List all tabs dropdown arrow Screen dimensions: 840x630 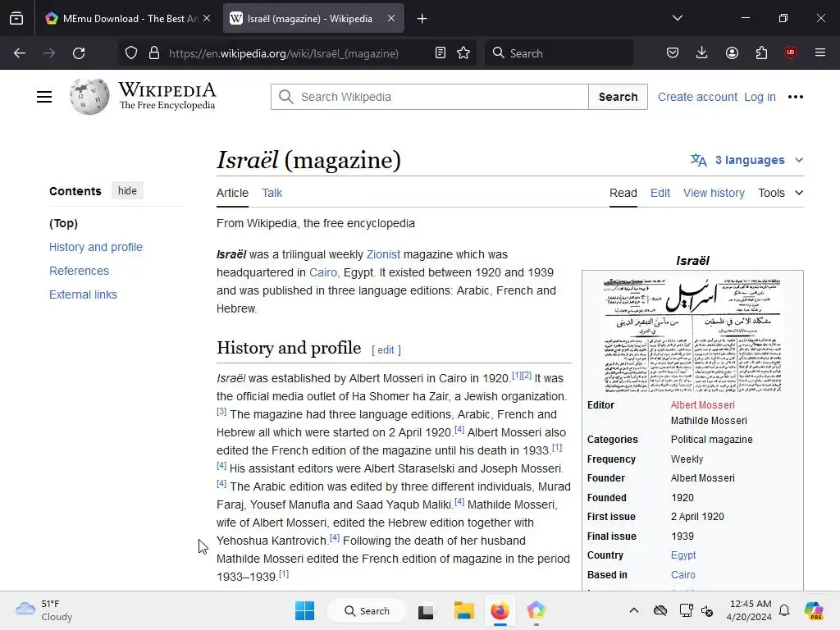pos(678,18)
